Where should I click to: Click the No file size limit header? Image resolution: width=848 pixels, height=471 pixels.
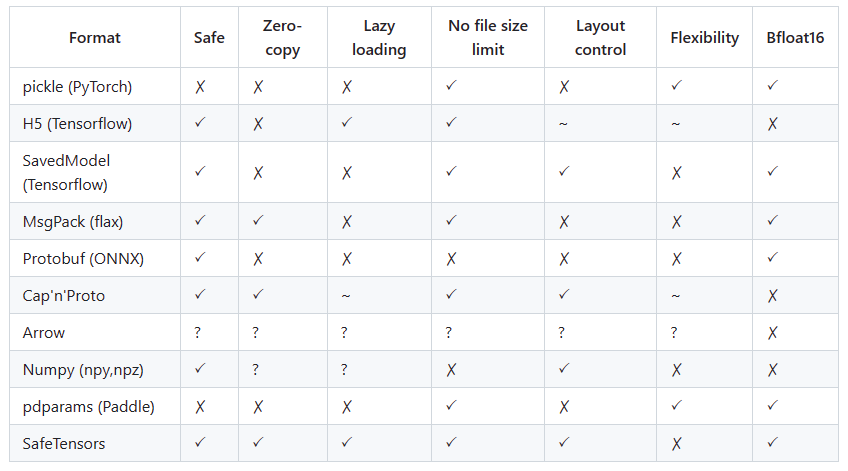(488, 37)
